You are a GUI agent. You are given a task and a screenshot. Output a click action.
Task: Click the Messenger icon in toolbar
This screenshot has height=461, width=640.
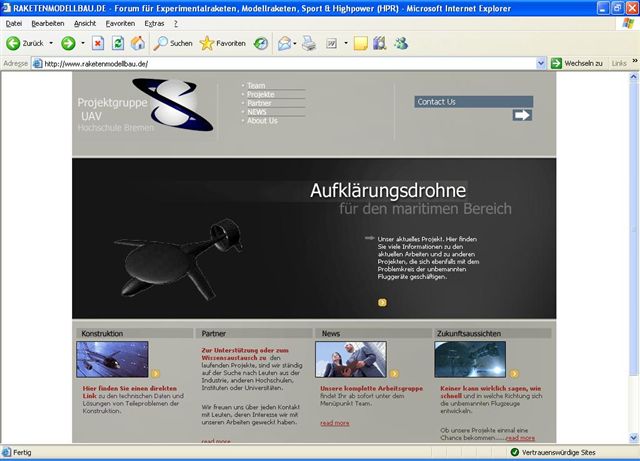pos(401,43)
